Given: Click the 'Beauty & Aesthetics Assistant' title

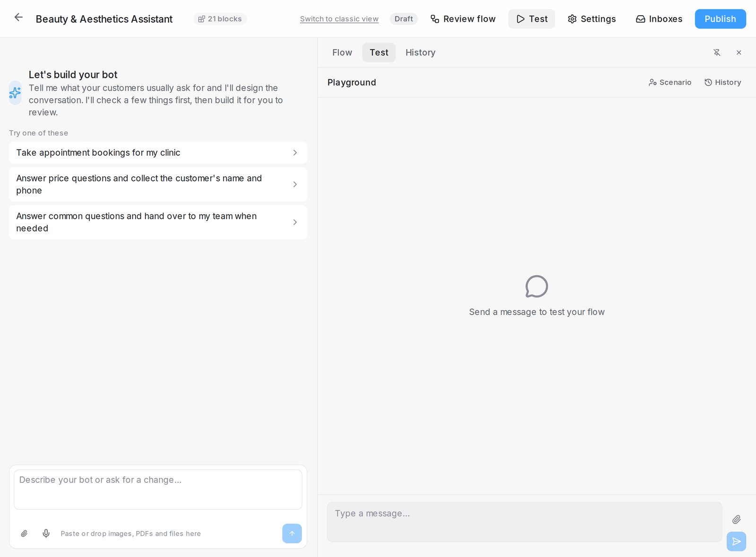Looking at the screenshot, I should click(x=104, y=19).
